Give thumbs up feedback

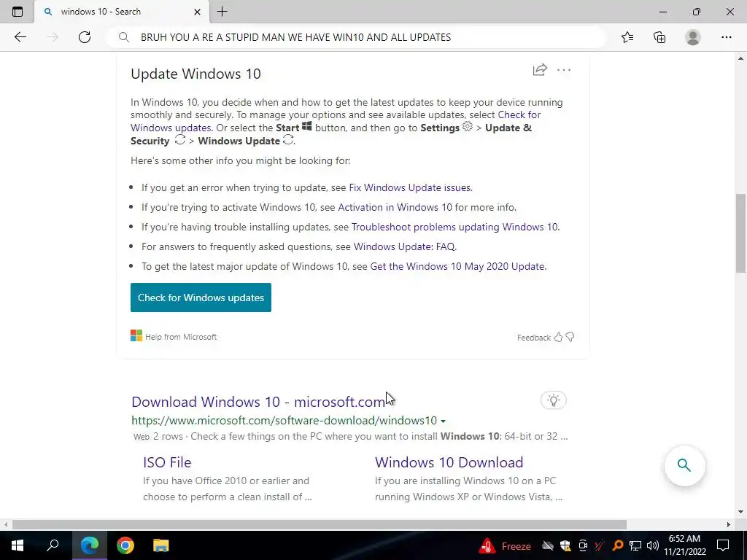[x=558, y=337]
